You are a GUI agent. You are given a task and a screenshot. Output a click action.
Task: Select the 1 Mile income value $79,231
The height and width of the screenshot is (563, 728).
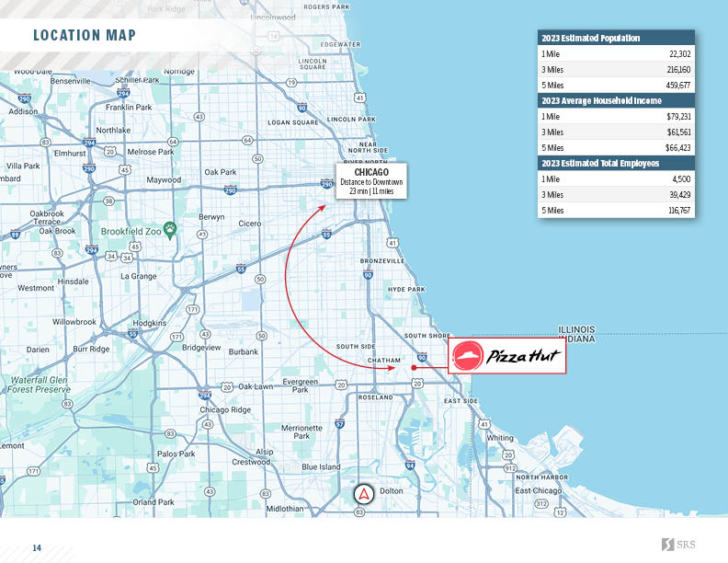coord(678,117)
